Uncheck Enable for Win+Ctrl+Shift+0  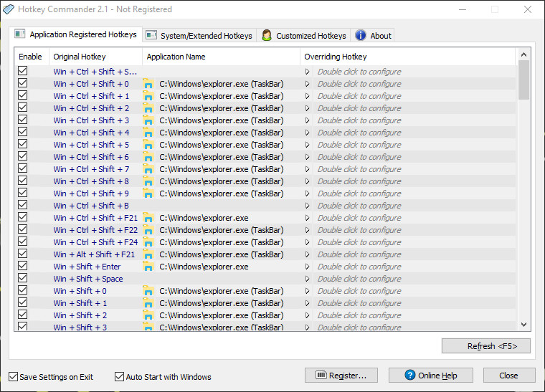[23, 83]
